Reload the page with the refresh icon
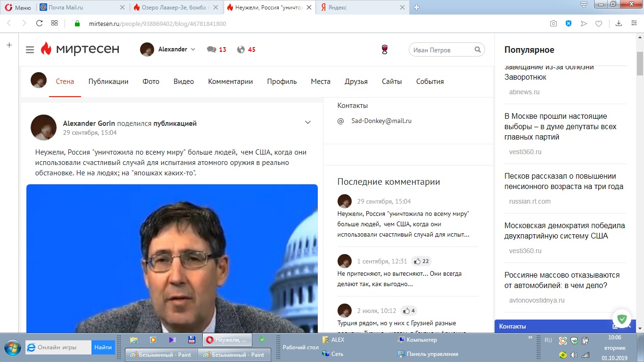This screenshot has height=362, width=644. click(x=40, y=23)
